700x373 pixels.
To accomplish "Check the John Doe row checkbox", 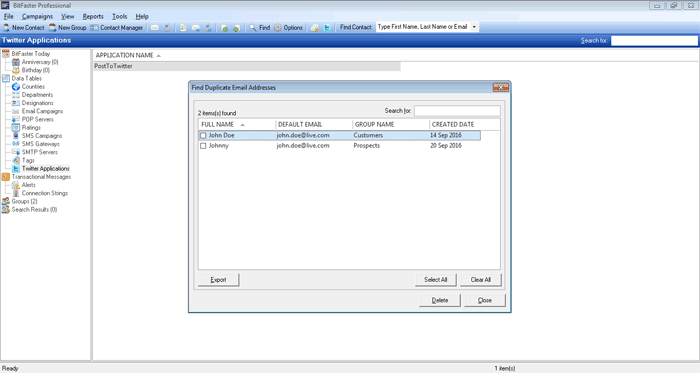I will click(203, 135).
